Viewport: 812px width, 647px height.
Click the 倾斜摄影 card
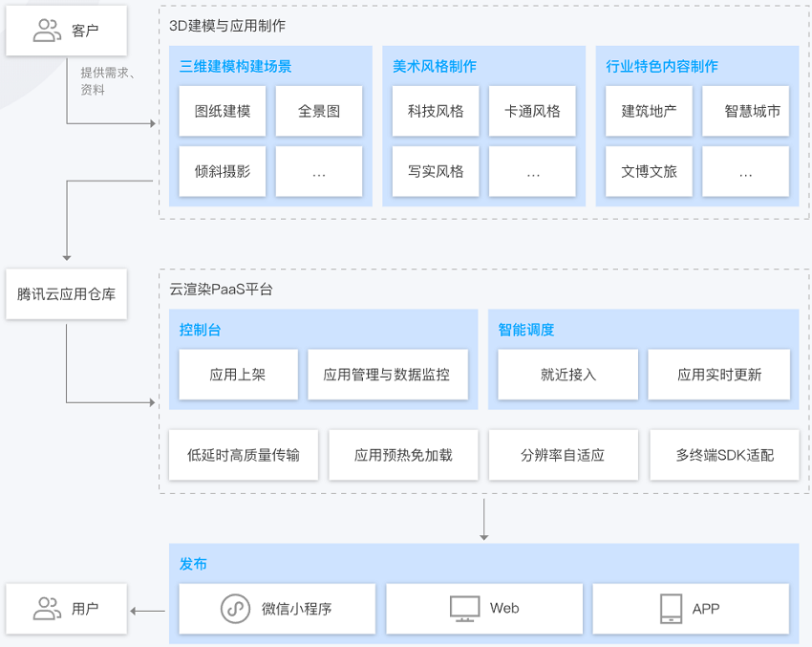tap(223, 171)
